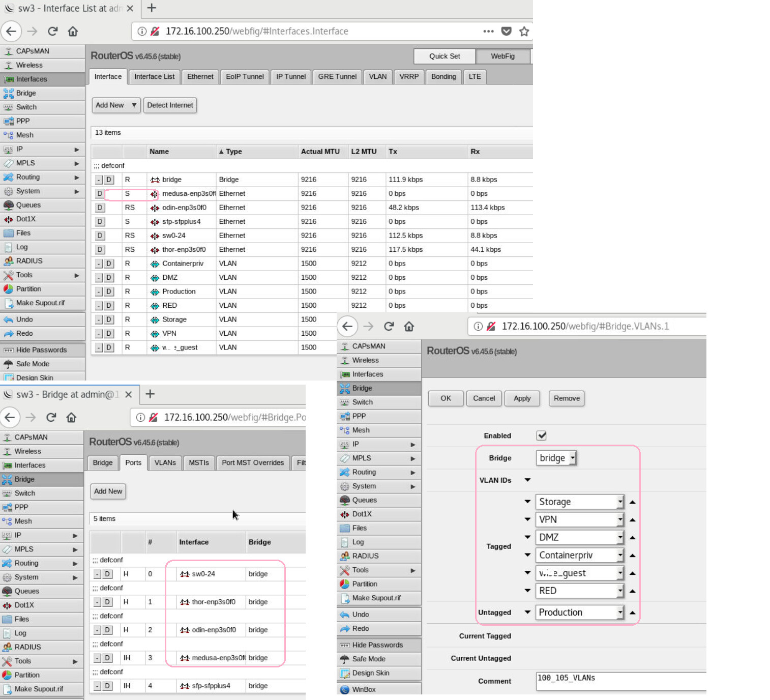Open VLANs tab in Bridge Ports window
This screenshot has width=770, height=700.
point(165,463)
